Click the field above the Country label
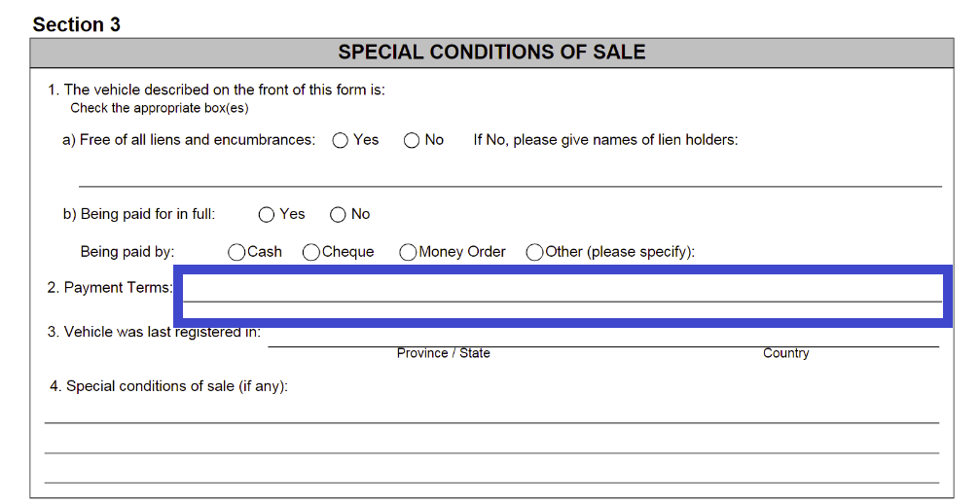Viewport: 980px width, 503px height. [x=785, y=337]
